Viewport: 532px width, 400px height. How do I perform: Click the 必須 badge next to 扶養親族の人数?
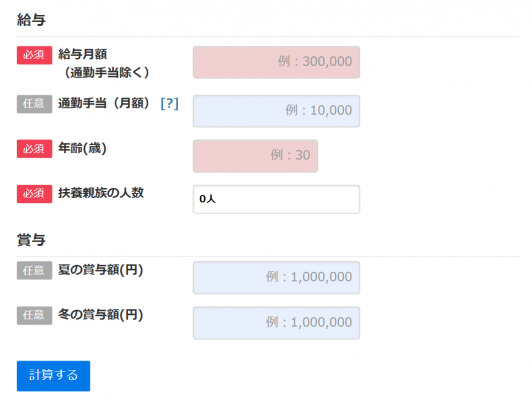click(34, 194)
